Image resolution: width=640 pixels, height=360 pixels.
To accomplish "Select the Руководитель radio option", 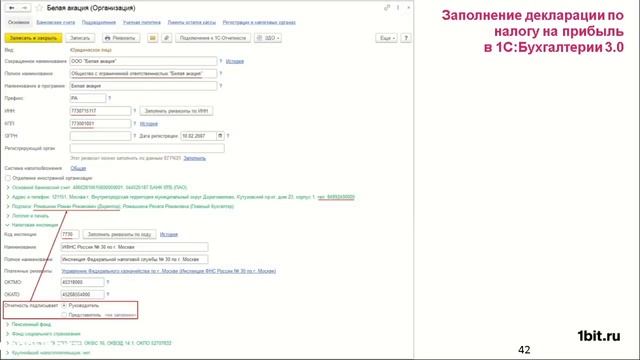I will [x=64, y=305].
